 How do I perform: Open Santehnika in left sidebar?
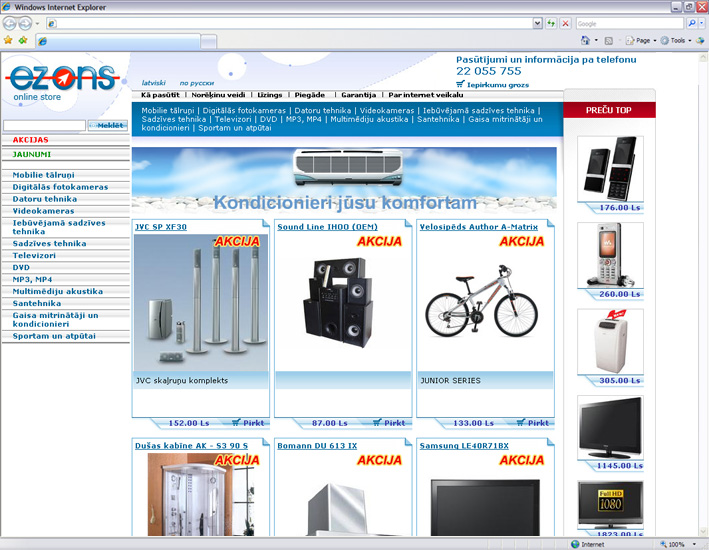(37, 303)
